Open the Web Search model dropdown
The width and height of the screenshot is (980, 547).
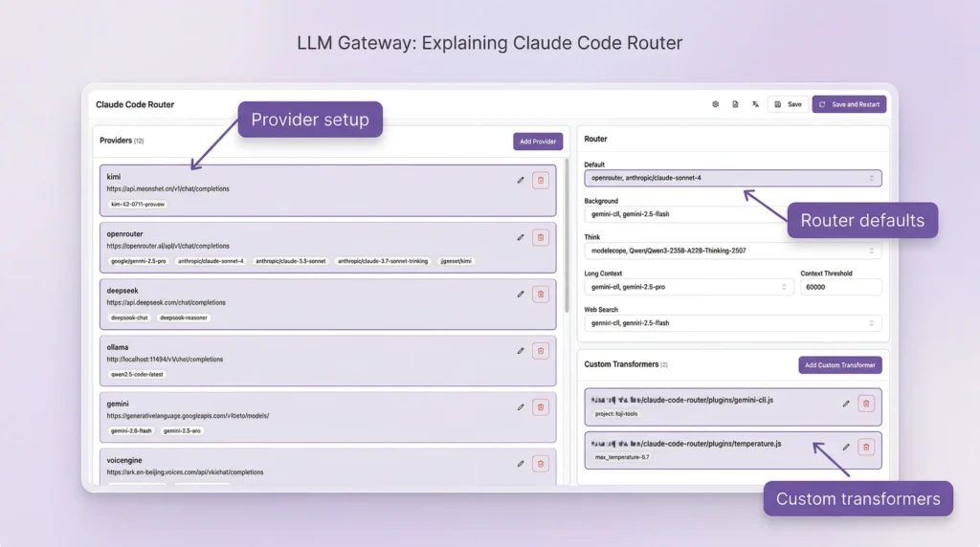point(732,323)
